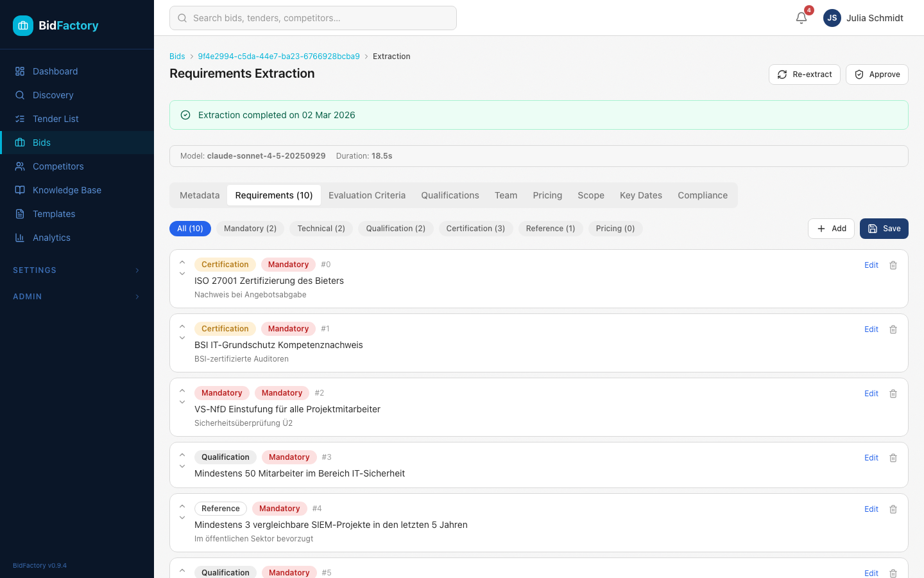Move SIEM-Projekte requirement up
The width and height of the screenshot is (924, 578).
pos(182,506)
